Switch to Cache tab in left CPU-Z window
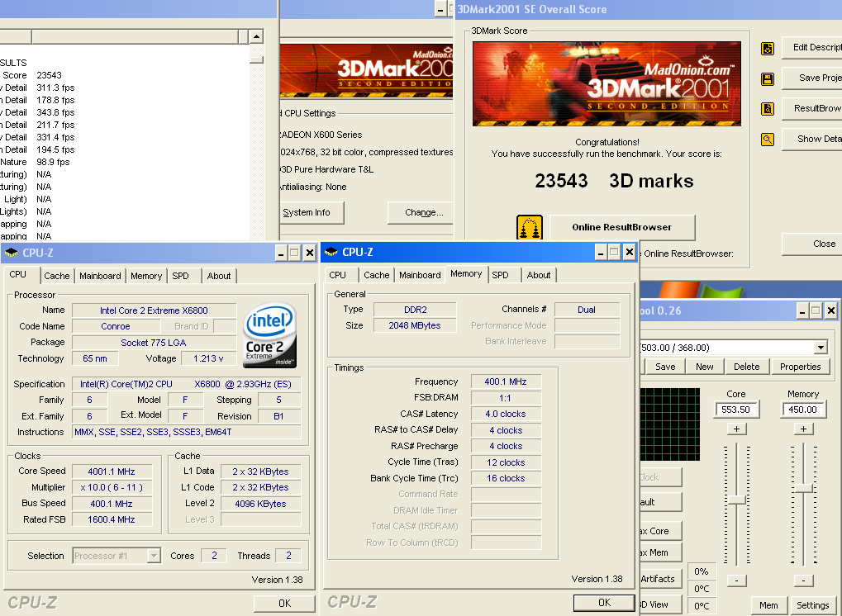This screenshot has height=616, width=842. (57, 276)
